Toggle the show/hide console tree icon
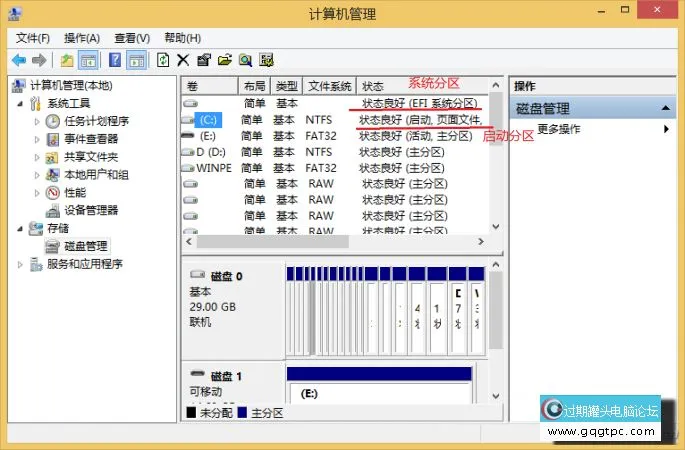Image resolution: width=685 pixels, height=450 pixels. pos(88,60)
